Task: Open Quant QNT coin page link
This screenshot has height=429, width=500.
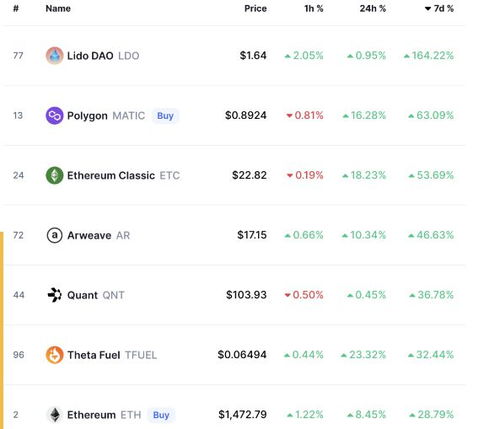Action: [x=96, y=295]
